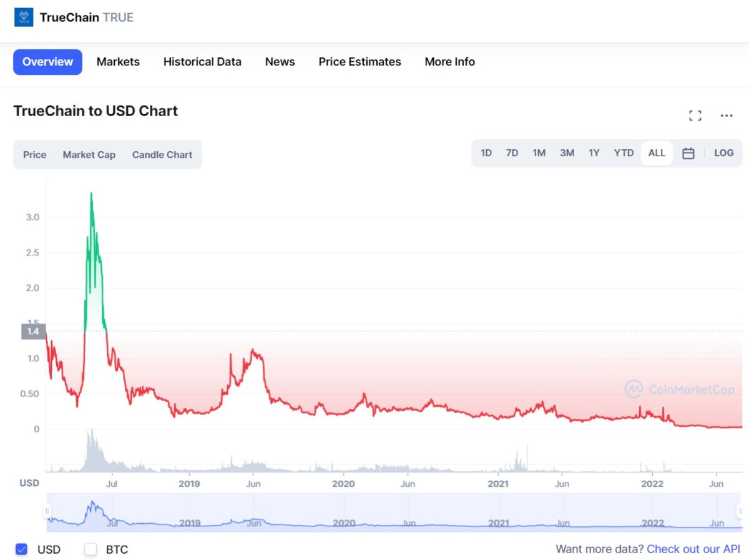
Task: Set chart range to 1D
Action: 486,153
